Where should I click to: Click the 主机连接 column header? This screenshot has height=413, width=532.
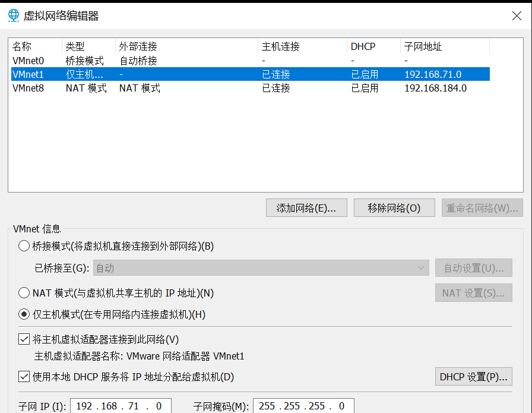(x=303, y=46)
